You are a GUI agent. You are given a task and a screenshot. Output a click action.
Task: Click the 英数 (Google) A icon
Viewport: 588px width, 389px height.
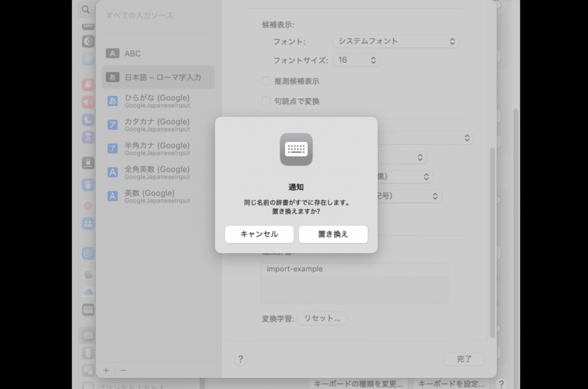[112, 196]
